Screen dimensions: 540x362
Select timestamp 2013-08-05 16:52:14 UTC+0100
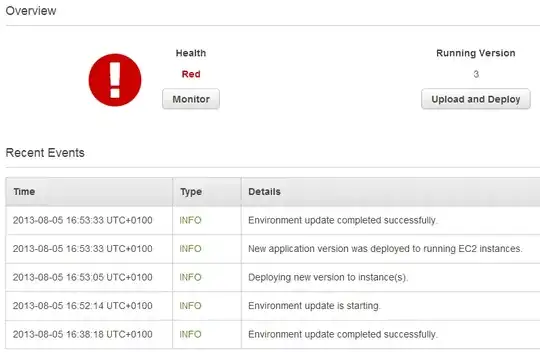[x=83, y=306]
